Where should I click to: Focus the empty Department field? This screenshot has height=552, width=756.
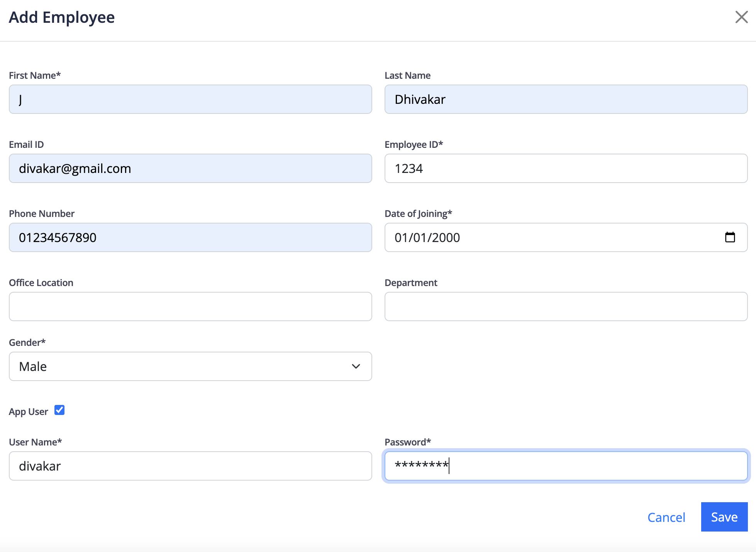pos(566,306)
